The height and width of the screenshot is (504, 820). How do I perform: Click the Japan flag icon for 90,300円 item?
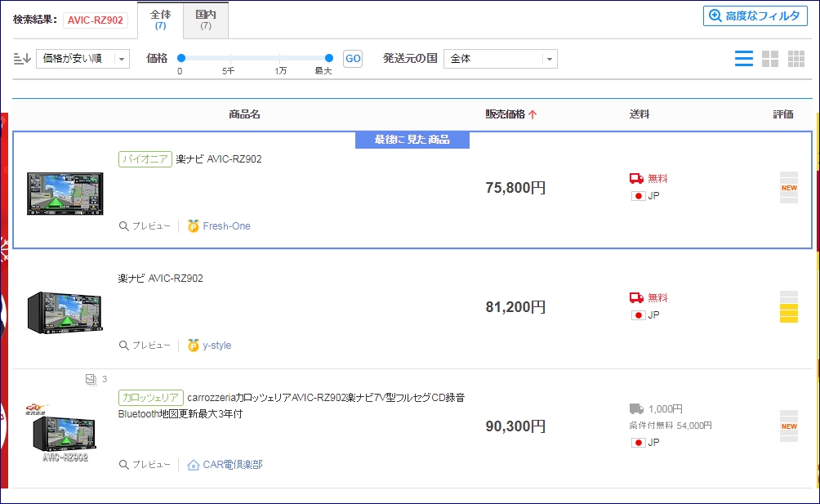638,443
